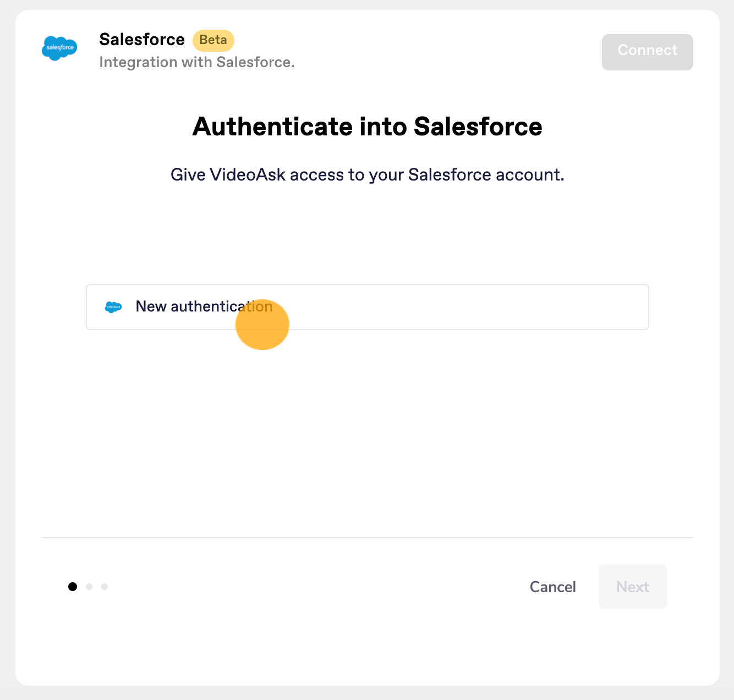Click the horizontal divider above the footer
The image size is (734, 700).
[368, 538]
